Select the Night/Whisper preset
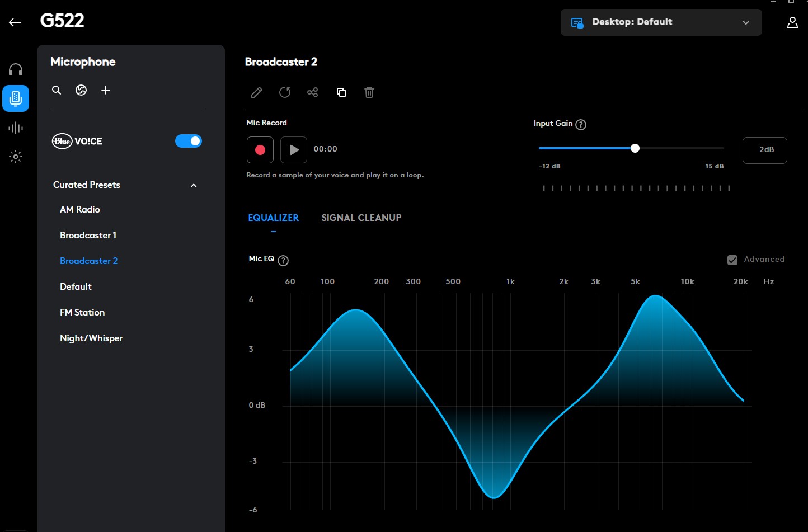 [x=91, y=338]
